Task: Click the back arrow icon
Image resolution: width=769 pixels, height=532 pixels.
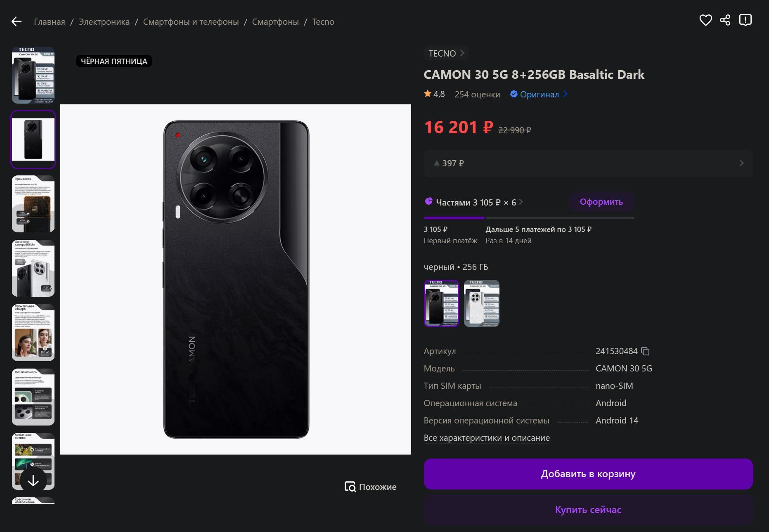Action: pos(17,21)
